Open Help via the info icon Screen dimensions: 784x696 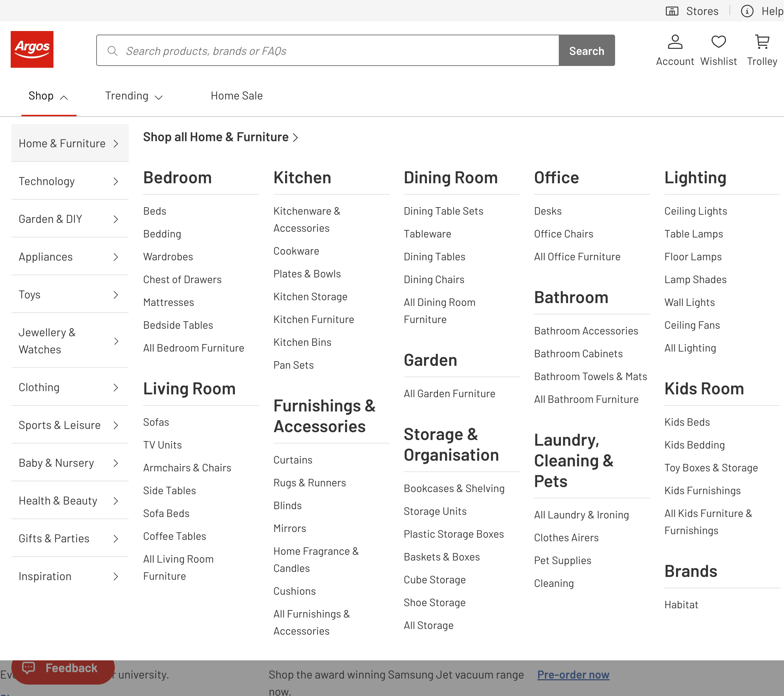click(747, 11)
